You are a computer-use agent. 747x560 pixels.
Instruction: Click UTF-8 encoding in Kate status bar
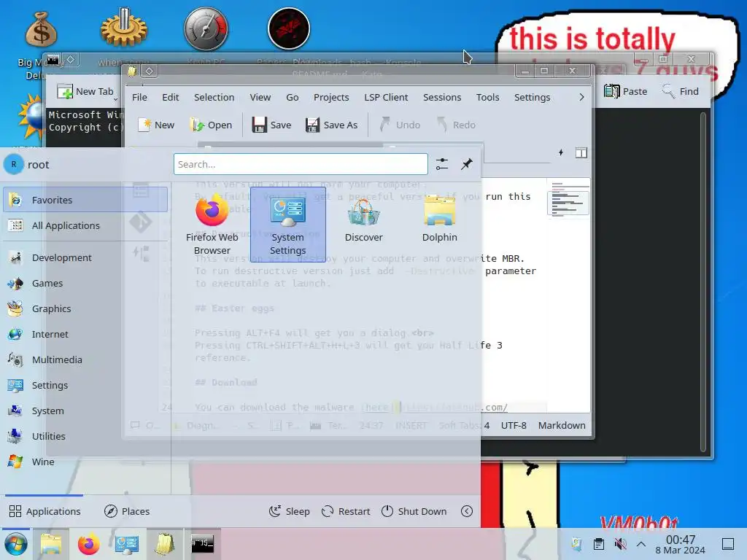514,425
